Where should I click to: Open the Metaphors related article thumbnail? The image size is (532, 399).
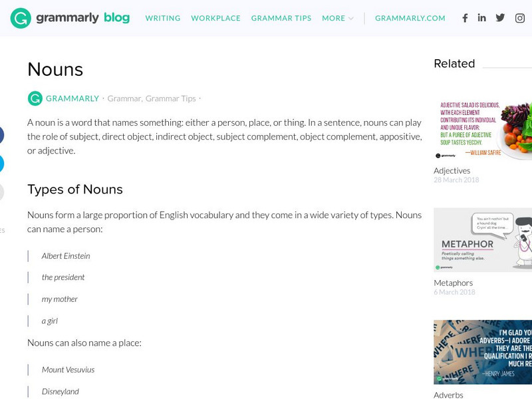tap(483, 239)
